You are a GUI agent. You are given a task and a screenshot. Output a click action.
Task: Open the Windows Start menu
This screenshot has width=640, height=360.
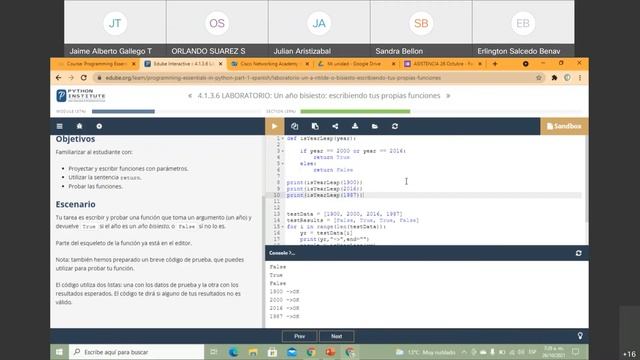[60, 352]
